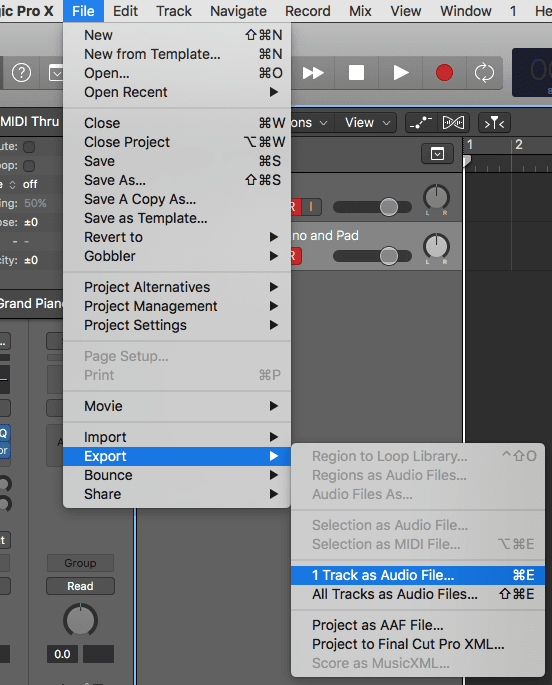Viewport: 552px width, 685px height.
Task: Choose Project to Final Cut Pro XML...
Action: pos(418,644)
